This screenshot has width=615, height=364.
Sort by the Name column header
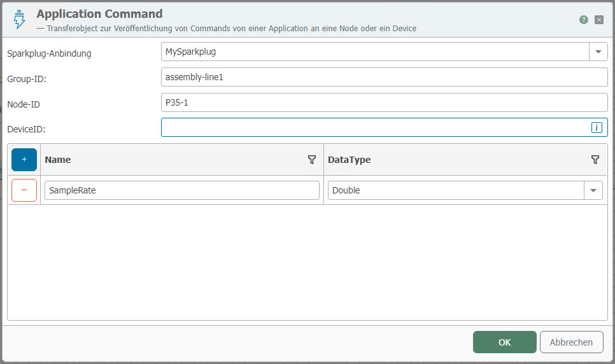58,160
